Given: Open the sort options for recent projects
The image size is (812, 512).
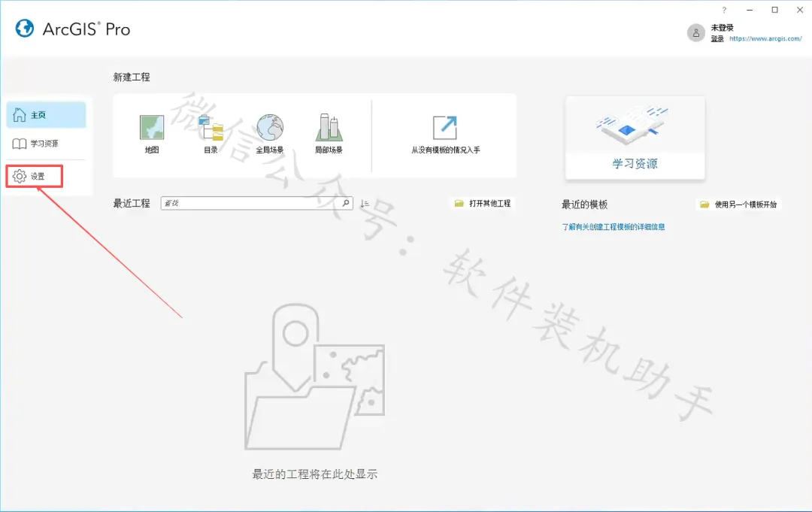Looking at the screenshot, I should 365,204.
